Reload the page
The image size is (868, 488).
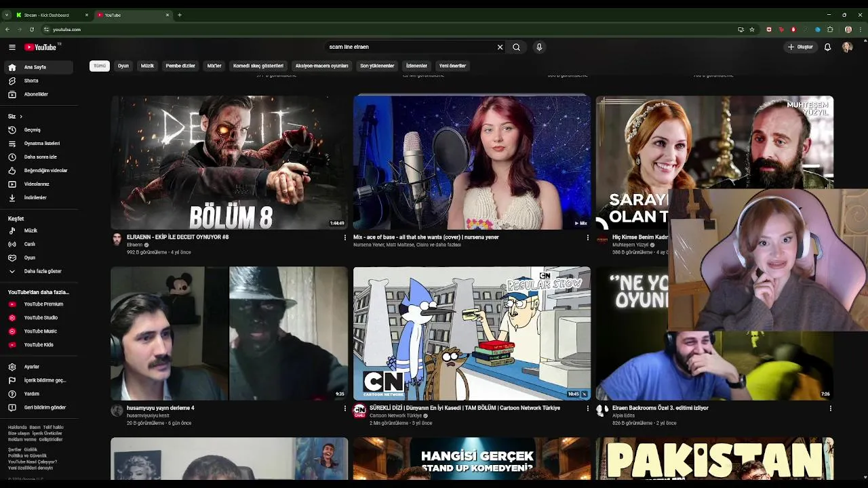point(31,30)
